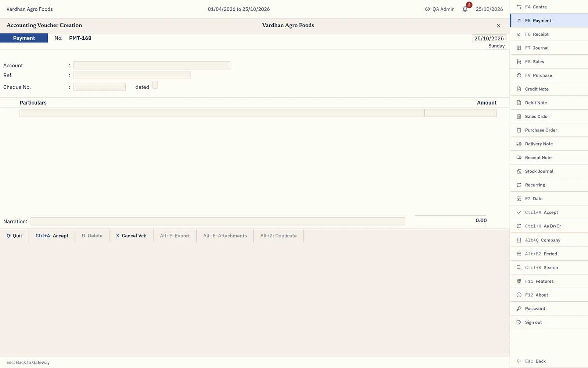Image resolution: width=588 pixels, height=368 pixels.
Task: Click the D: Delete button
Action: (92, 236)
